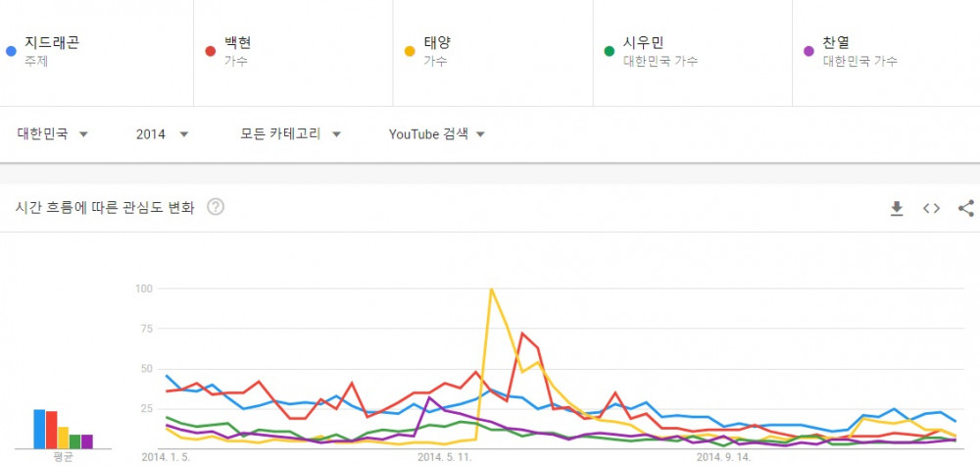Click the yellow dot next to 태양
This screenshot has height=466, width=980.
(x=410, y=51)
